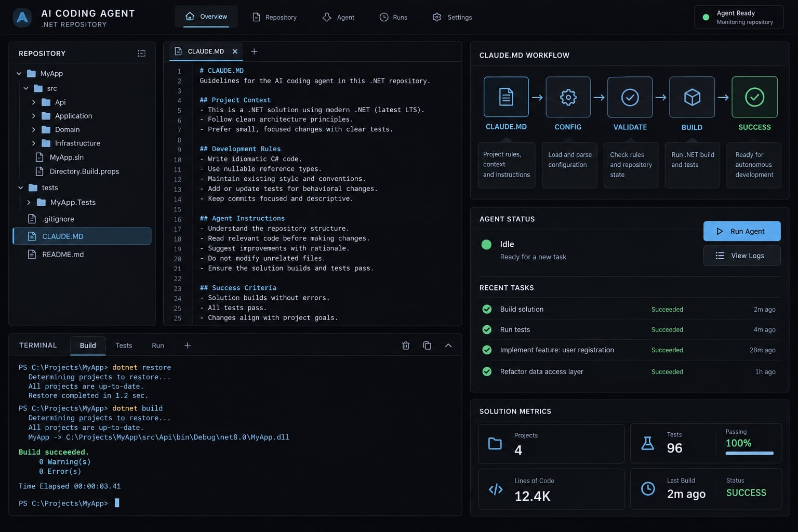Open a new editor tab with plus icon
This screenshot has height=532, width=798.
(254, 51)
